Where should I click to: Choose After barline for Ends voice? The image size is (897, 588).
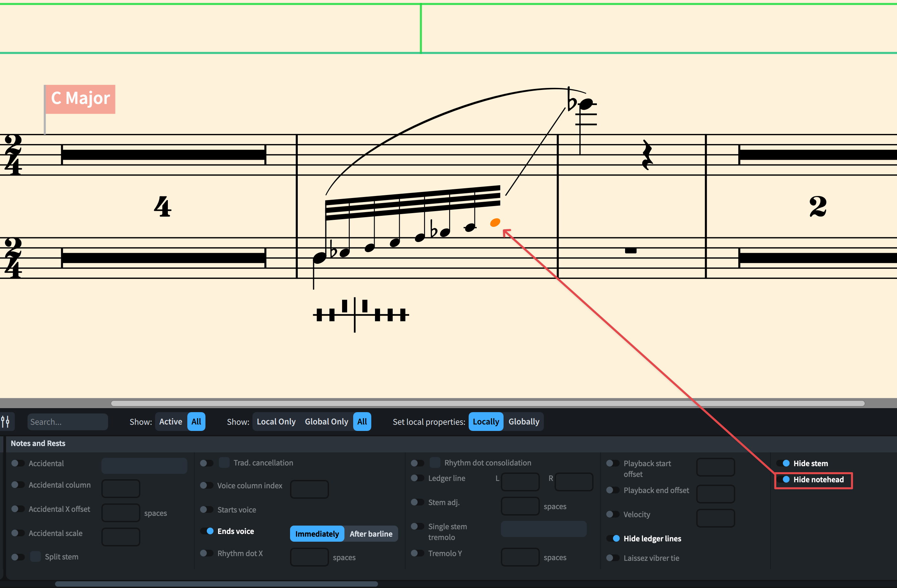point(371,534)
